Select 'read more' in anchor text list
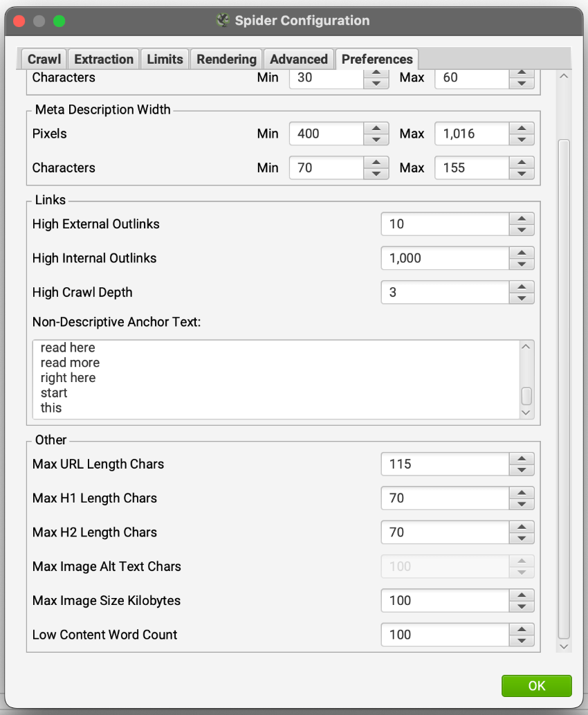Screen dimensions: 588x715 point(70,363)
